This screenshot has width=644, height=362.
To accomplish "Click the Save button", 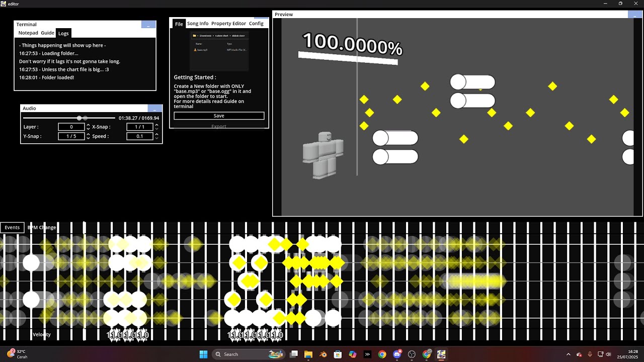I will point(219,116).
